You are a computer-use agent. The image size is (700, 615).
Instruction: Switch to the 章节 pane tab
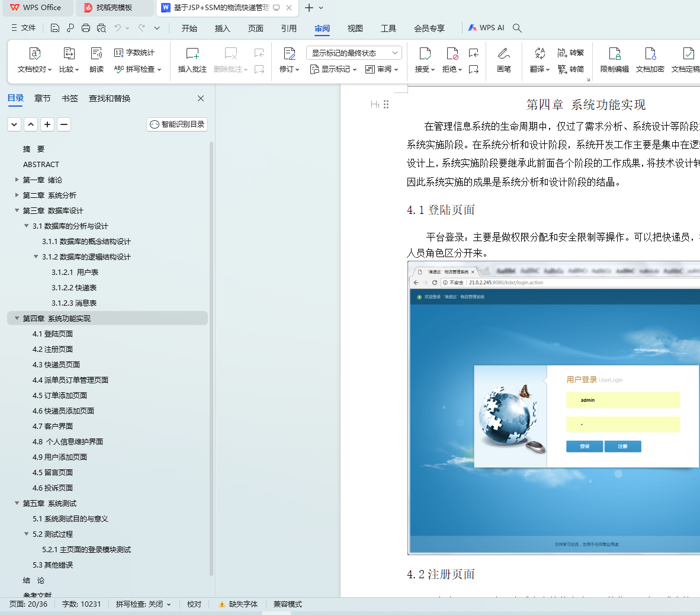coord(43,98)
